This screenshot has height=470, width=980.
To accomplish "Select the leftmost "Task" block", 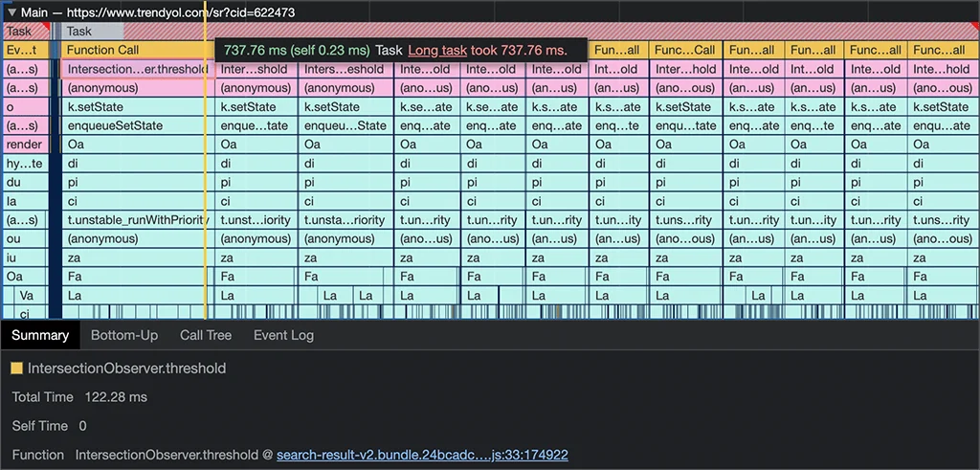I will 23,32.
